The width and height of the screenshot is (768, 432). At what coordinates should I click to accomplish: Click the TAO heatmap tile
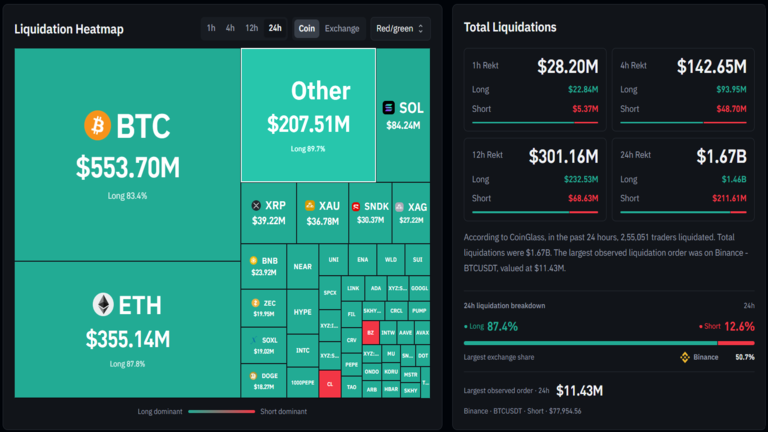point(351,387)
